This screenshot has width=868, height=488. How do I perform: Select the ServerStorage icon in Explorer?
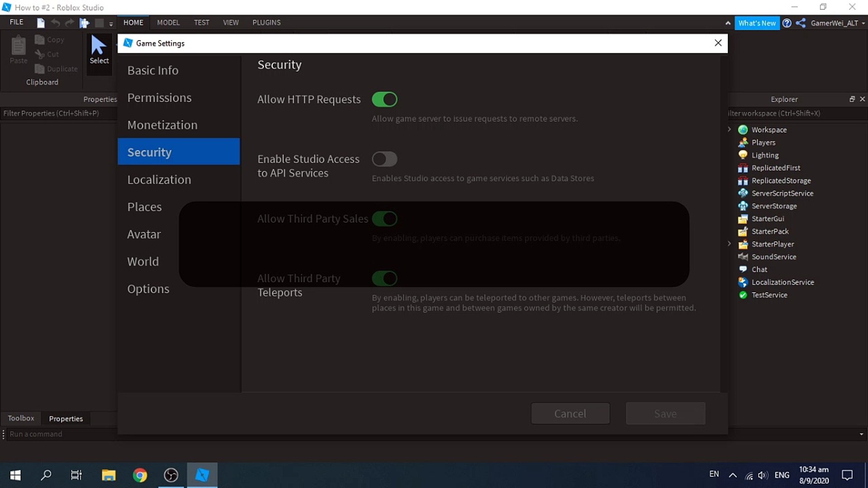743,206
